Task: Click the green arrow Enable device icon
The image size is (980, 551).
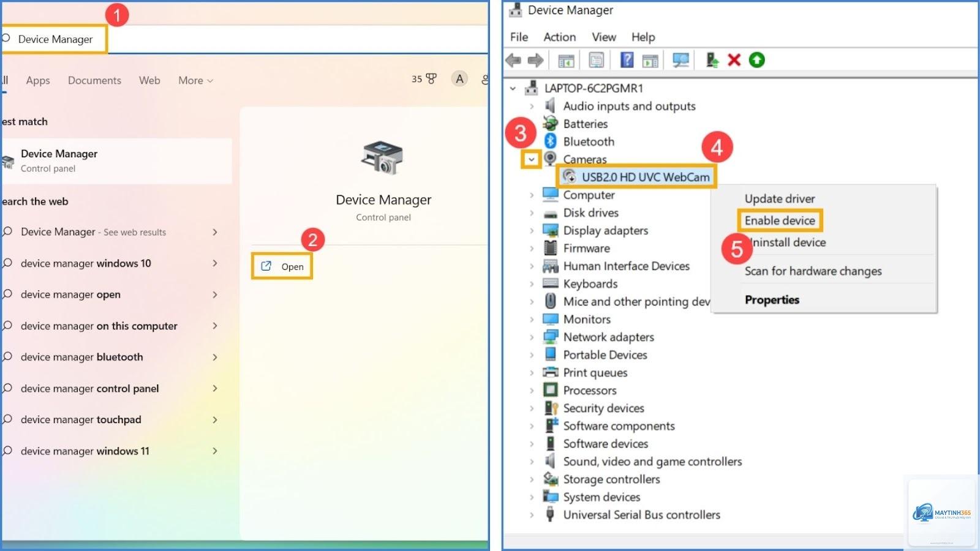Action: pyautogui.click(x=756, y=60)
